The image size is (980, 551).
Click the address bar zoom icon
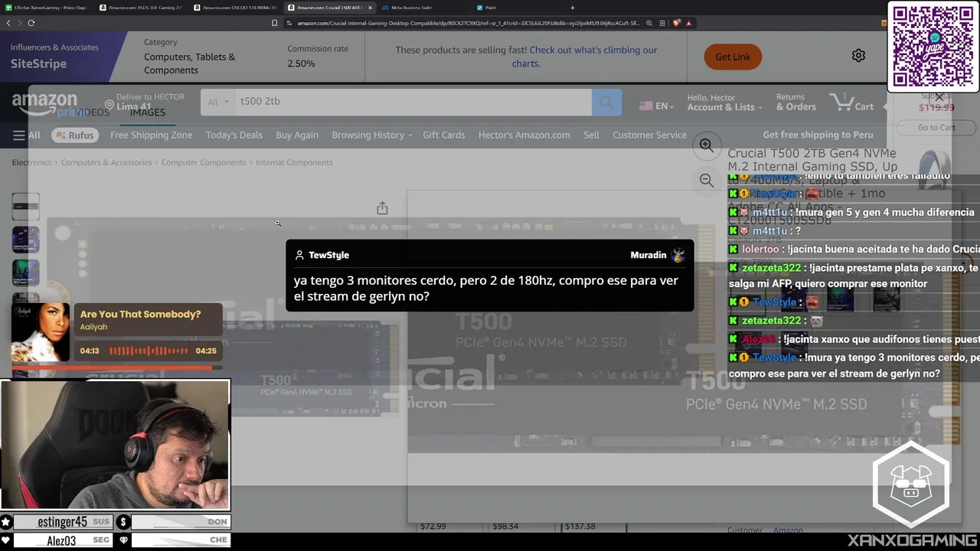tap(649, 23)
